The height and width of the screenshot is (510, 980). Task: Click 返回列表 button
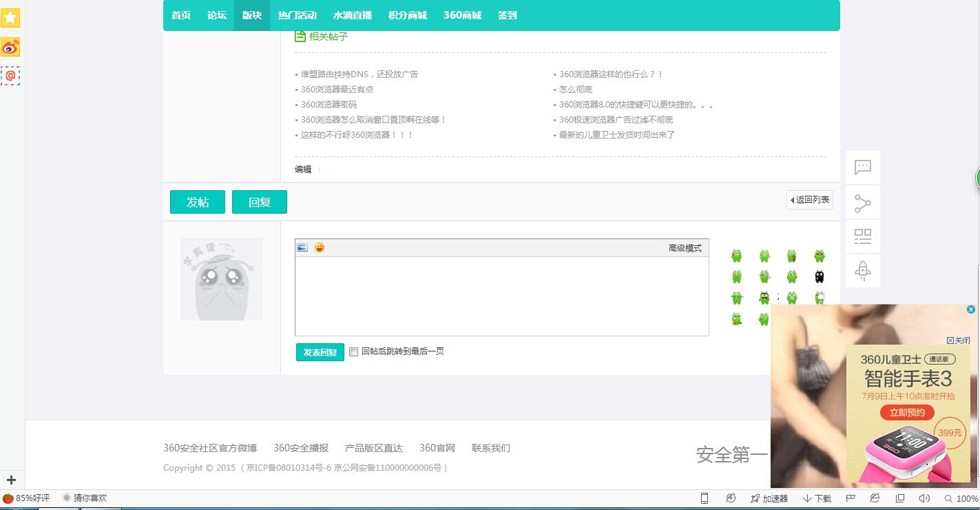[810, 200]
